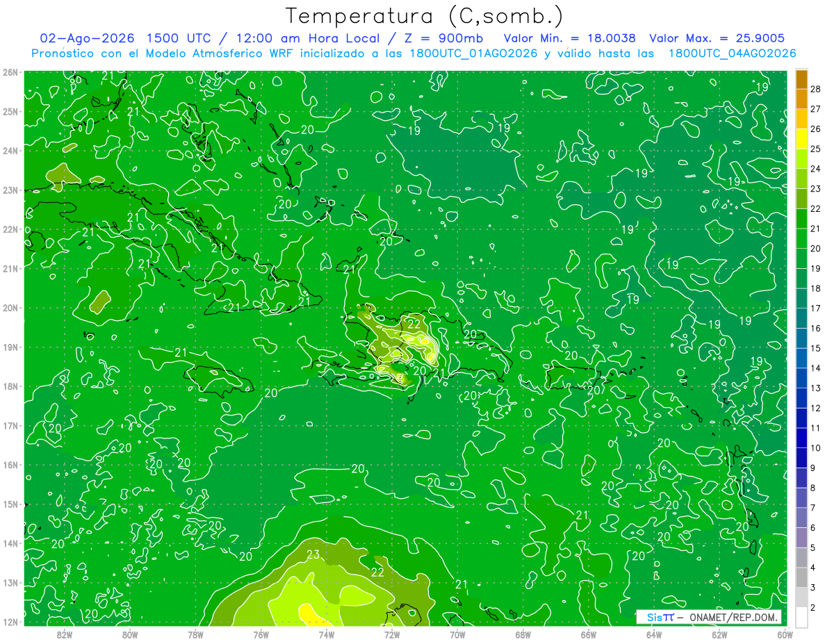Select the purple legend swatch between 5 and 6
The width and height of the screenshot is (834, 644).
click(801, 537)
